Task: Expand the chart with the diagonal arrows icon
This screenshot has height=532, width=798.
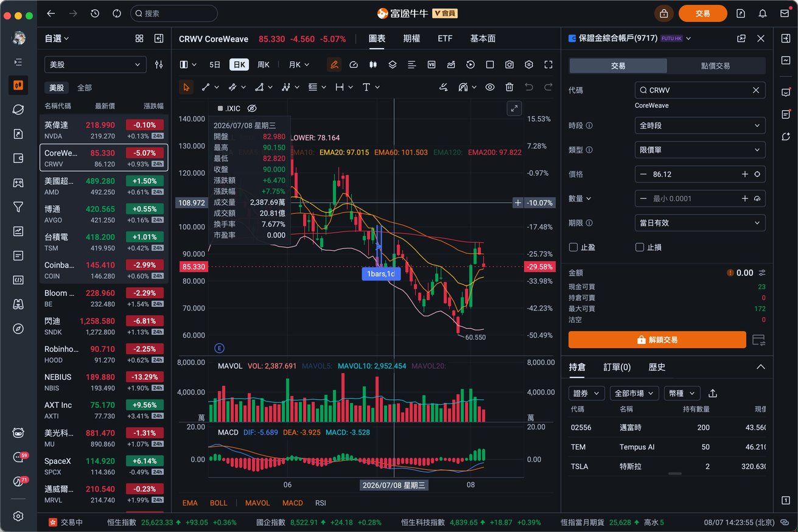Action: (x=514, y=108)
